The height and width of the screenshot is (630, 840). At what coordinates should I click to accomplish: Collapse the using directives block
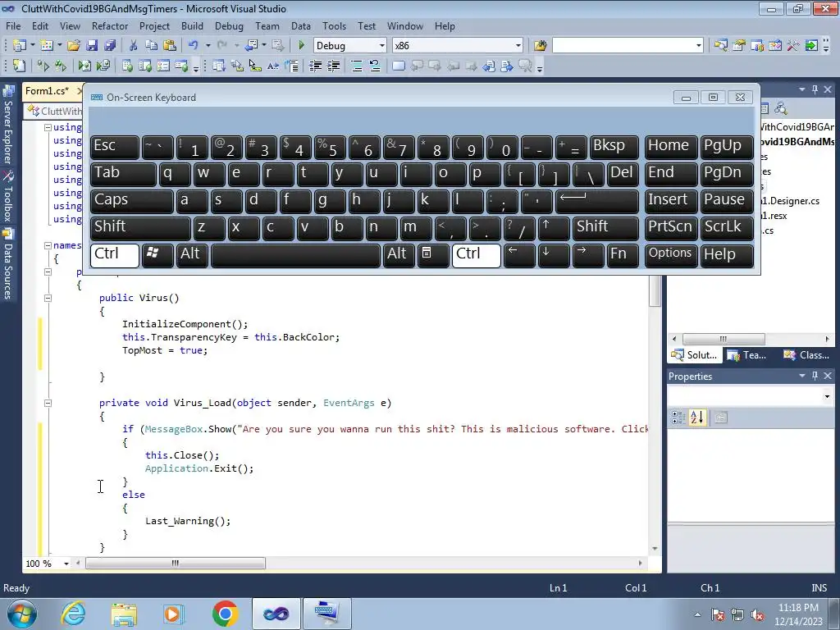tap(48, 127)
